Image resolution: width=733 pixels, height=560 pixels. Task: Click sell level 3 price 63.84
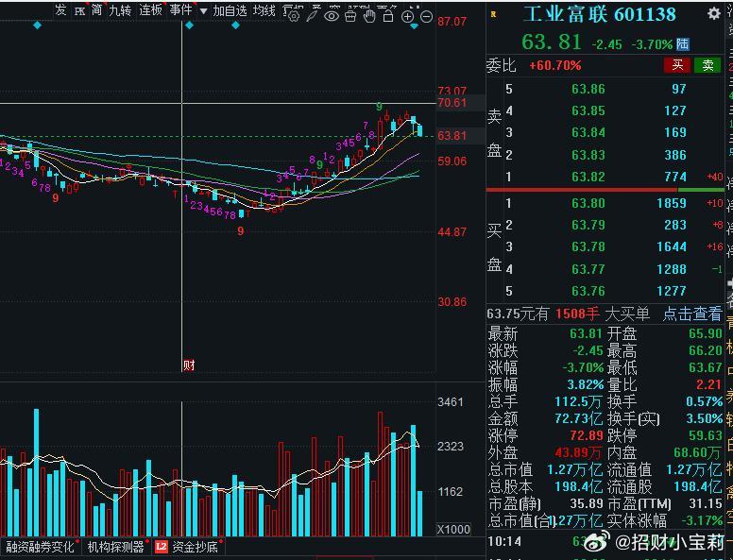click(588, 133)
